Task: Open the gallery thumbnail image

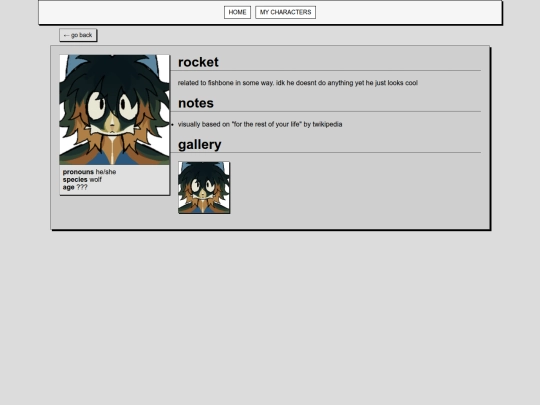Action: pos(204,188)
